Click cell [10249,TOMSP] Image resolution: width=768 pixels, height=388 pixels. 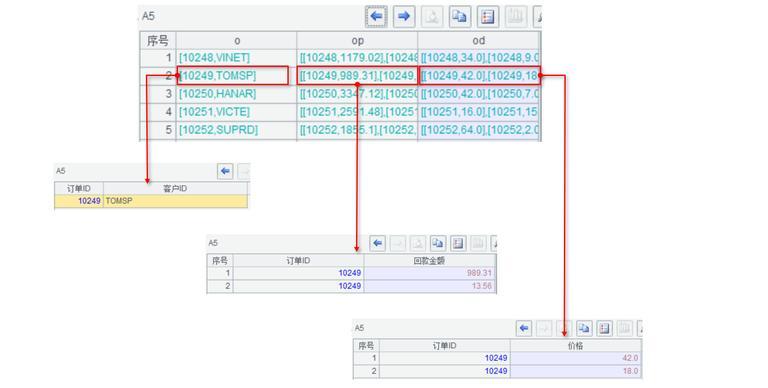click(x=237, y=76)
